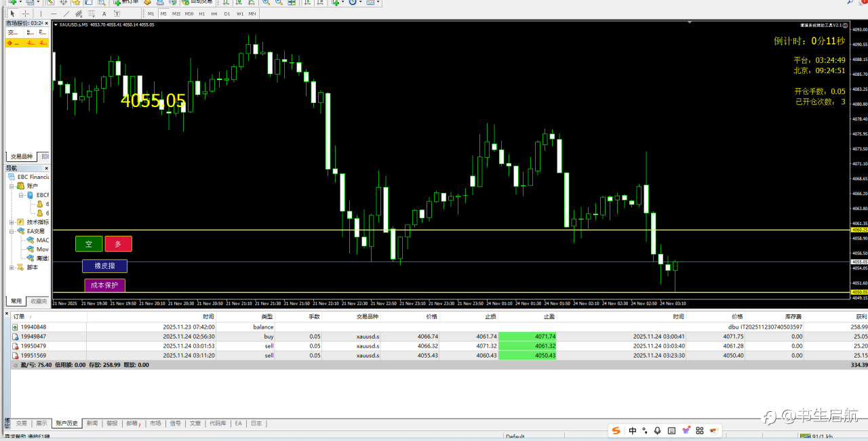This screenshot has height=441, width=868.
Task: Choose the equidistant channel tool
Action: [x=78, y=14]
